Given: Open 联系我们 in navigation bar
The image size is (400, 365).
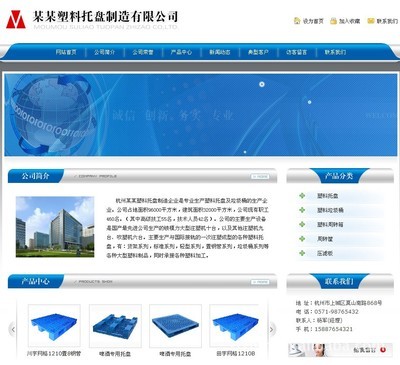Looking at the screenshot, I should point(335,52).
